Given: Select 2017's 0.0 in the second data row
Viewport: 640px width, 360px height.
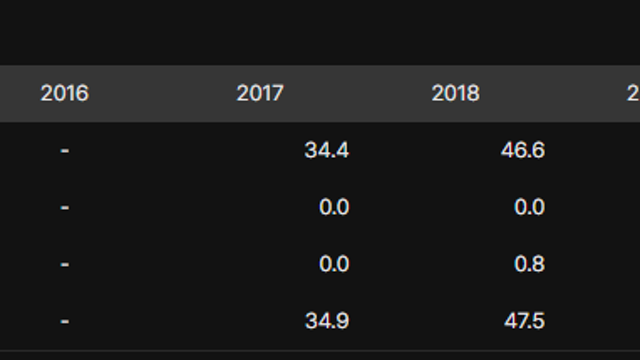Looking at the screenshot, I should click(334, 207).
